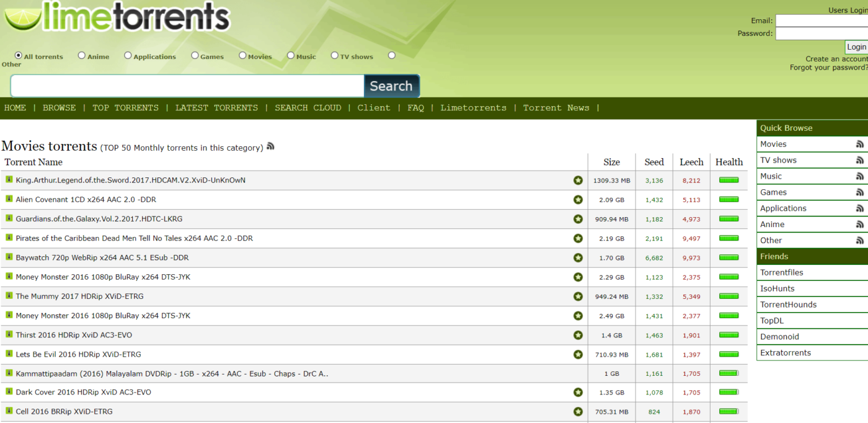Screen dimensions: 868x423
Task: Click verified star icon on Pirates of the Caribbean row
Action: (578, 238)
